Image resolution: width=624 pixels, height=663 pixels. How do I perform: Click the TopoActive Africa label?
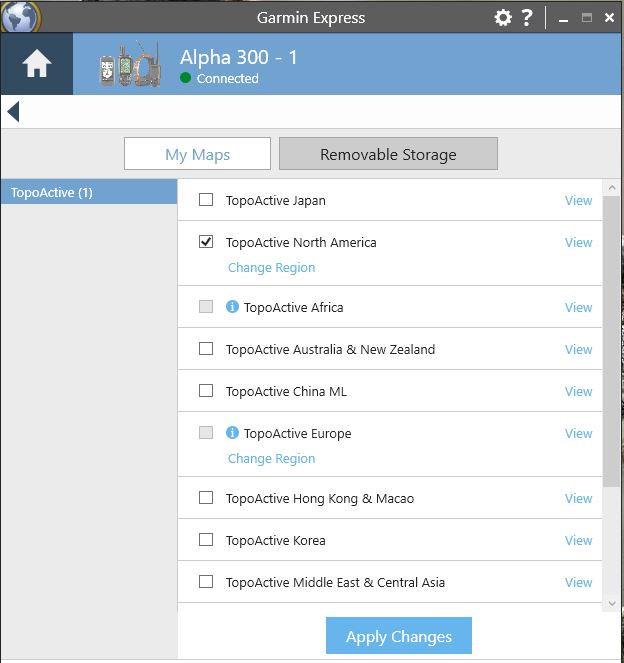click(x=293, y=307)
